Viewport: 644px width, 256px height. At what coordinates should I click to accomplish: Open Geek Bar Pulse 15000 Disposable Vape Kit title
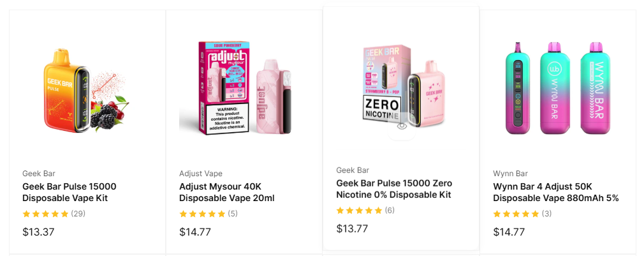(69, 192)
